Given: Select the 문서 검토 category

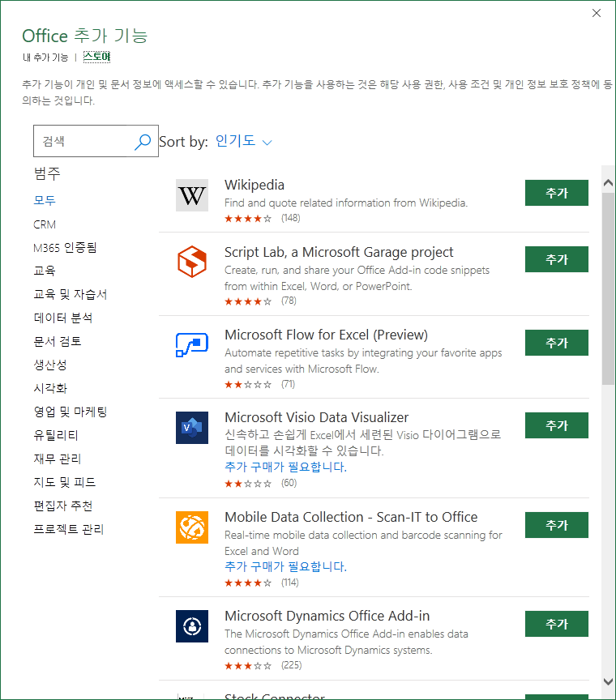Looking at the screenshot, I should 58,342.
